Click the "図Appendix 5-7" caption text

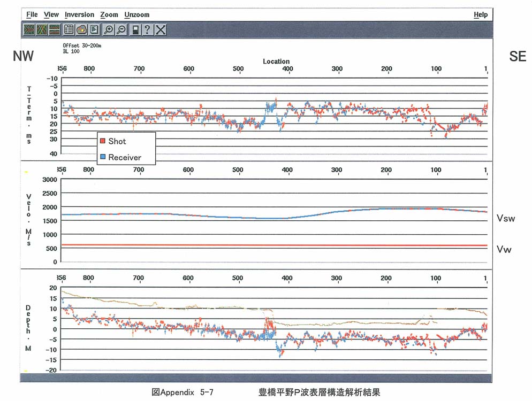(182, 392)
